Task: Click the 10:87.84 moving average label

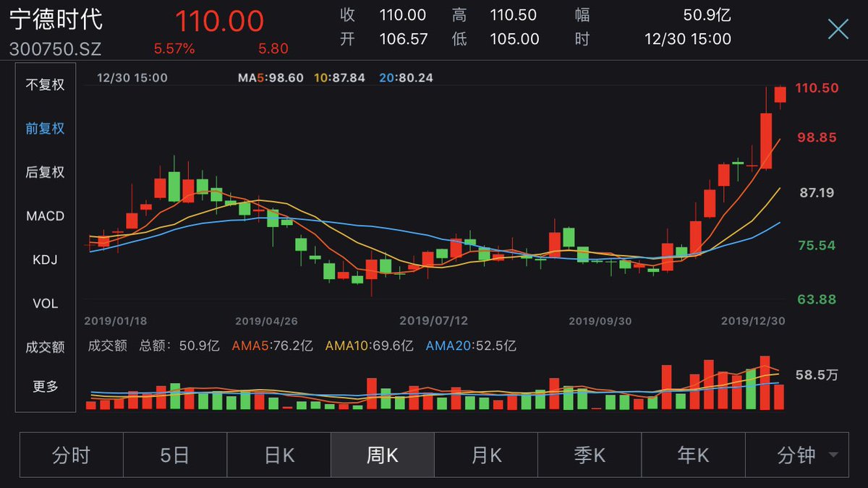Action: pyautogui.click(x=339, y=77)
